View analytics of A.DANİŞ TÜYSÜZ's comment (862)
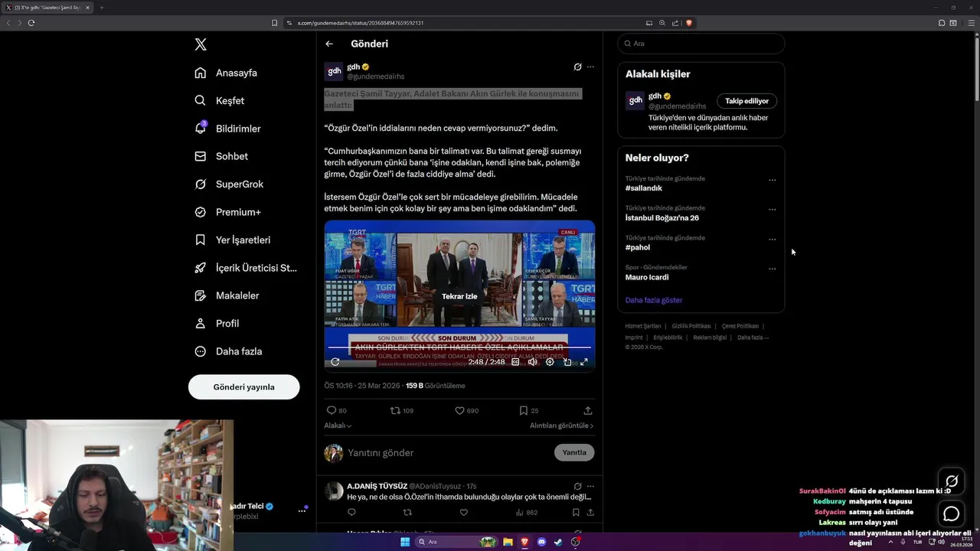Screen dimensions: 980x551 [526, 513]
